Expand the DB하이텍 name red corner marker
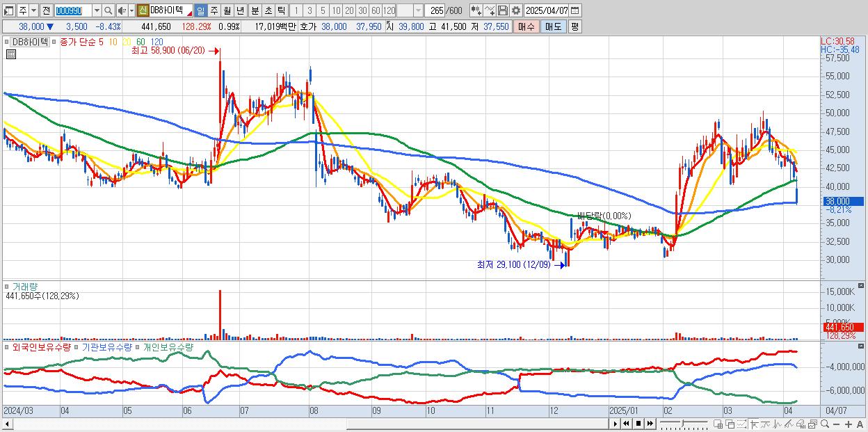 coord(189,14)
